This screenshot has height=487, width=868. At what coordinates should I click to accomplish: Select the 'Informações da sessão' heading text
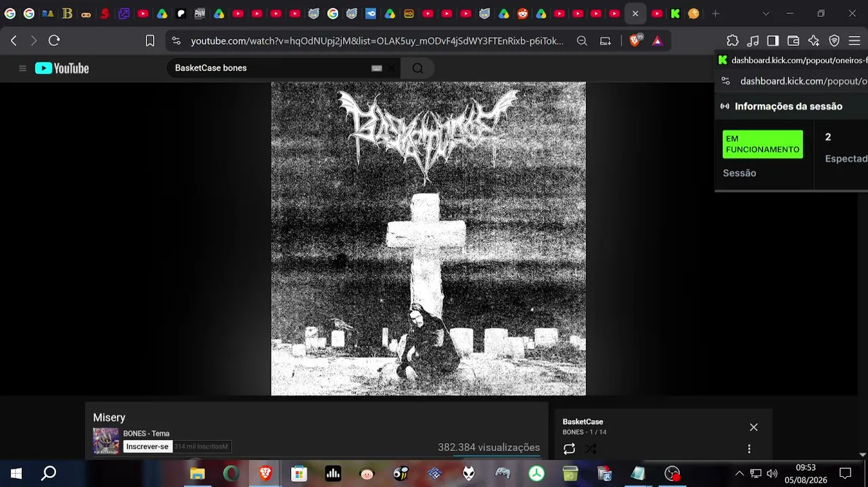point(788,106)
